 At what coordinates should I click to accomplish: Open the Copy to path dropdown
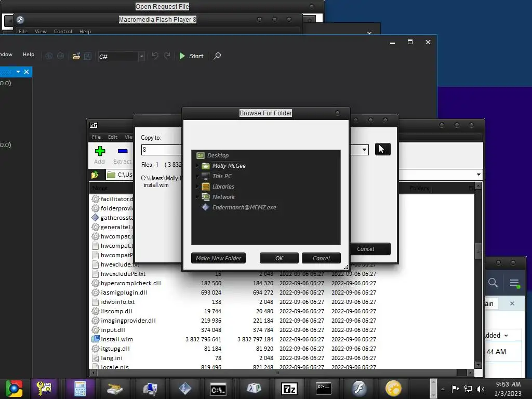click(364, 149)
